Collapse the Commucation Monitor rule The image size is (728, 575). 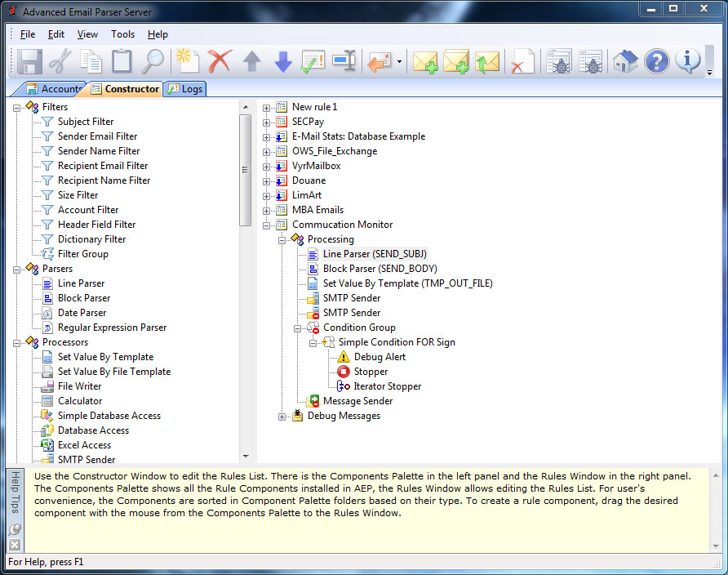point(267,225)
